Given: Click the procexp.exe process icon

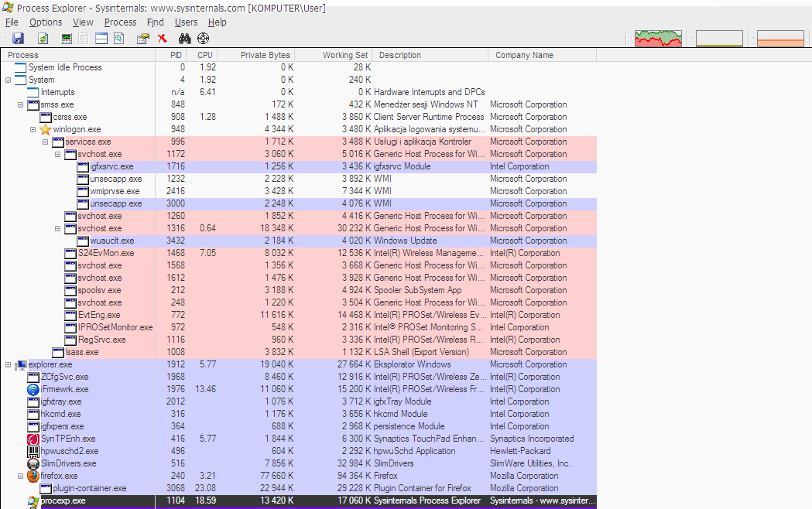Looking at the screenshot, I should tap(33, 500).
